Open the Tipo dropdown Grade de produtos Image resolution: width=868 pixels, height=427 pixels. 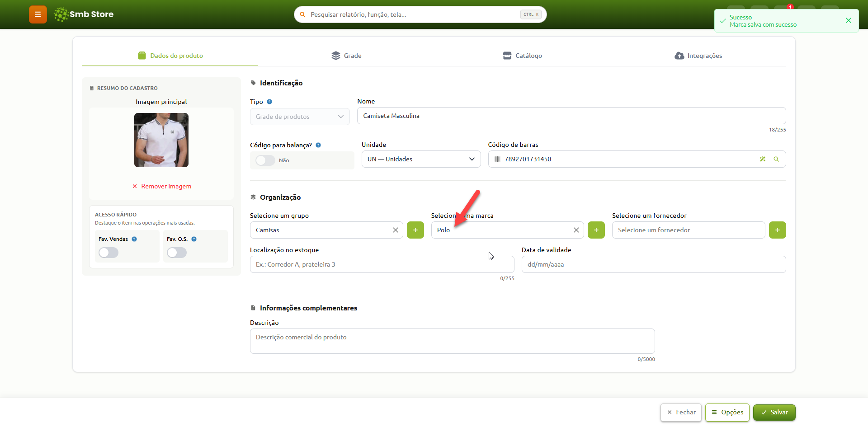coord(300,117)
